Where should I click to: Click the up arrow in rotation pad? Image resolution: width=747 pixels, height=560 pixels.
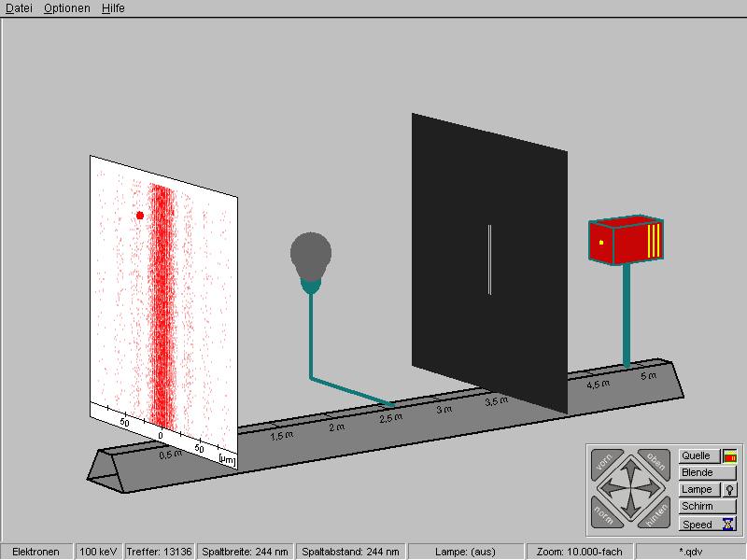pos(629,469)
